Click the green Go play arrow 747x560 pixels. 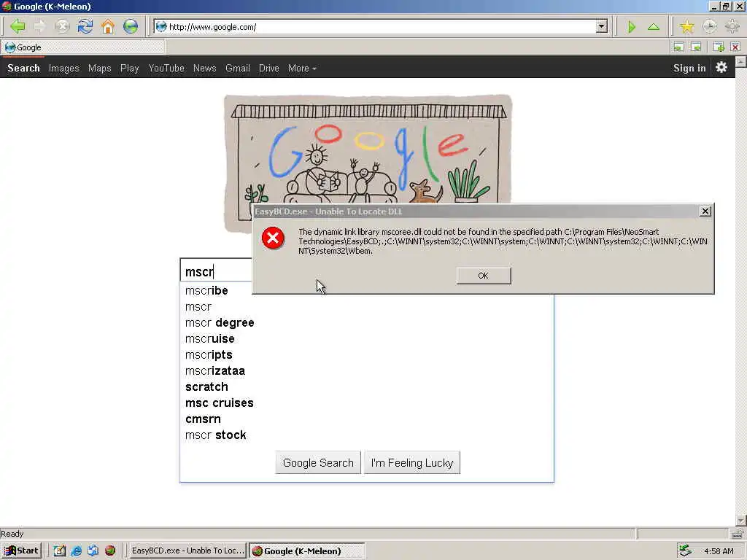(632, 27)
